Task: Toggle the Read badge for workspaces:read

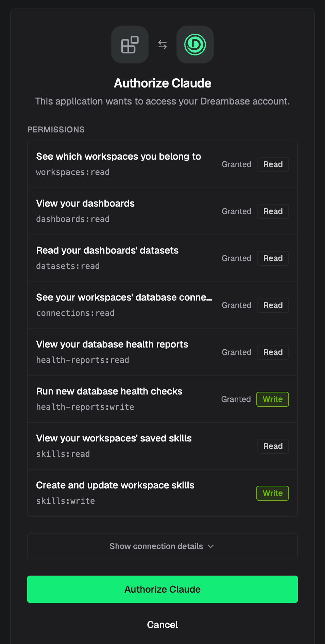Action: 273,164
